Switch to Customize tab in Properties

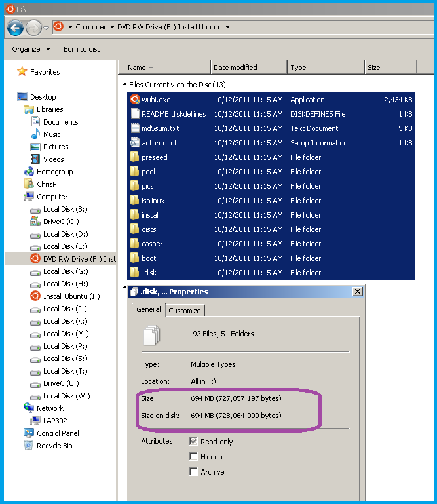pos(185,311)
